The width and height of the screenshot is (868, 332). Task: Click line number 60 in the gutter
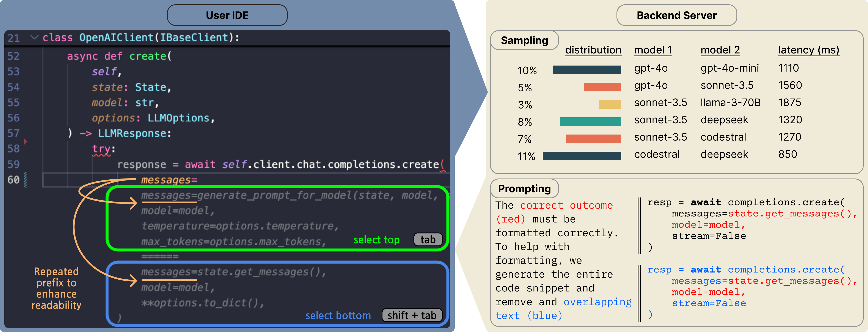point(13,180)
